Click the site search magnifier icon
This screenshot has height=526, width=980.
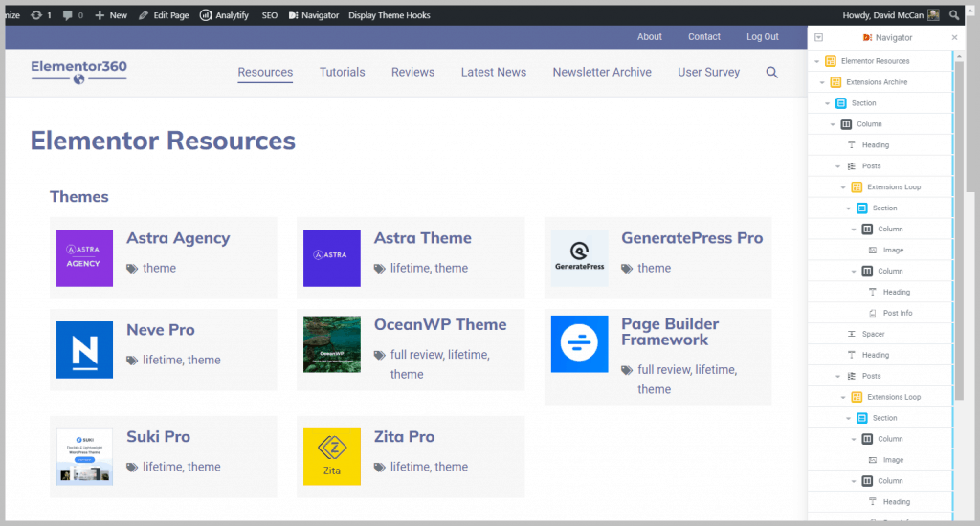[771, 73]
